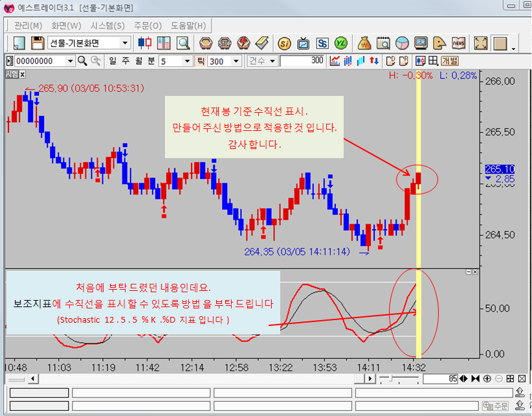Expand the 선물-기본화면 screen dropdown
532x416 pixels.
[125, 43]
